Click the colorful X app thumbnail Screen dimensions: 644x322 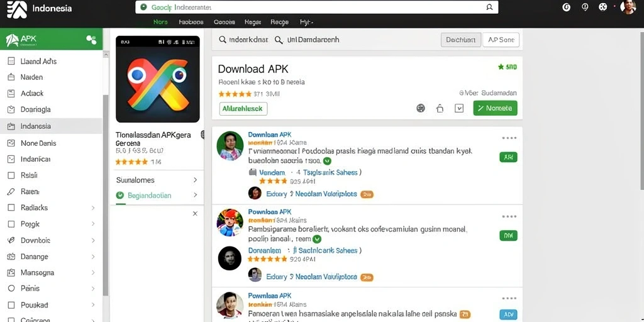[x=158, y=79]
